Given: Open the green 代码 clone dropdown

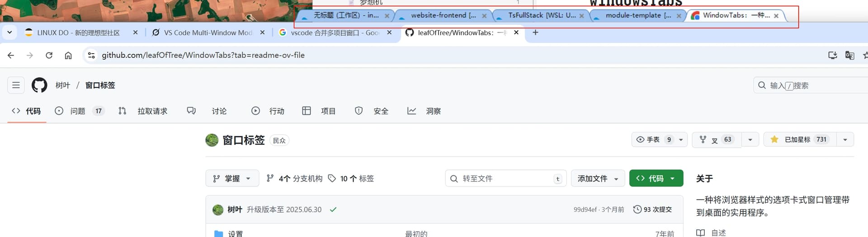Looking at the screenshot, I should coord(656,178).
